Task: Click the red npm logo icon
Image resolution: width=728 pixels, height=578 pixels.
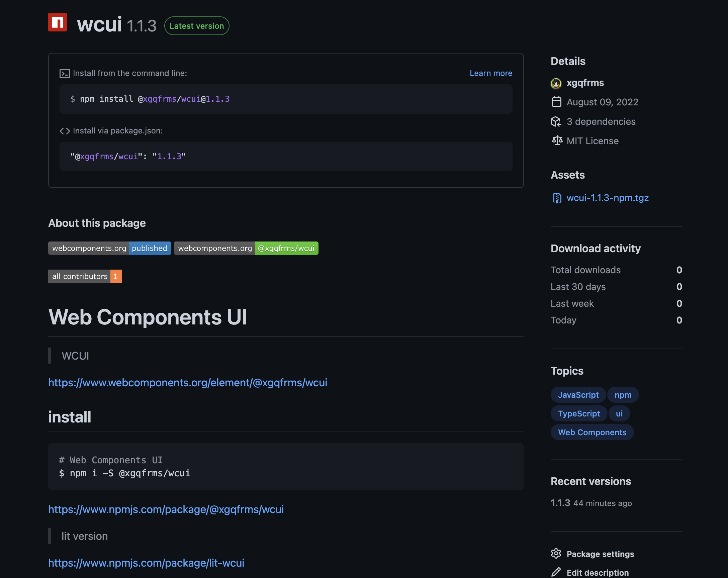Action: [58, 22]
